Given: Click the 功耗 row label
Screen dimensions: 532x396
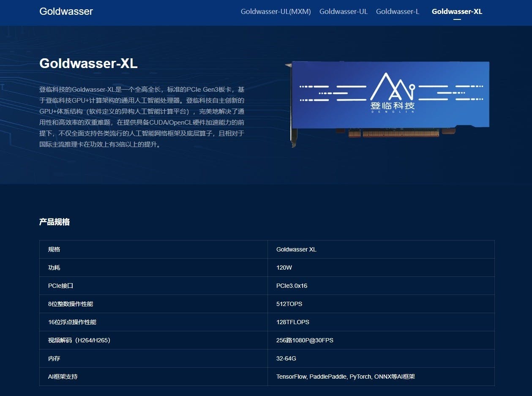Looking at the screenshot, I should tap(54, 268).
